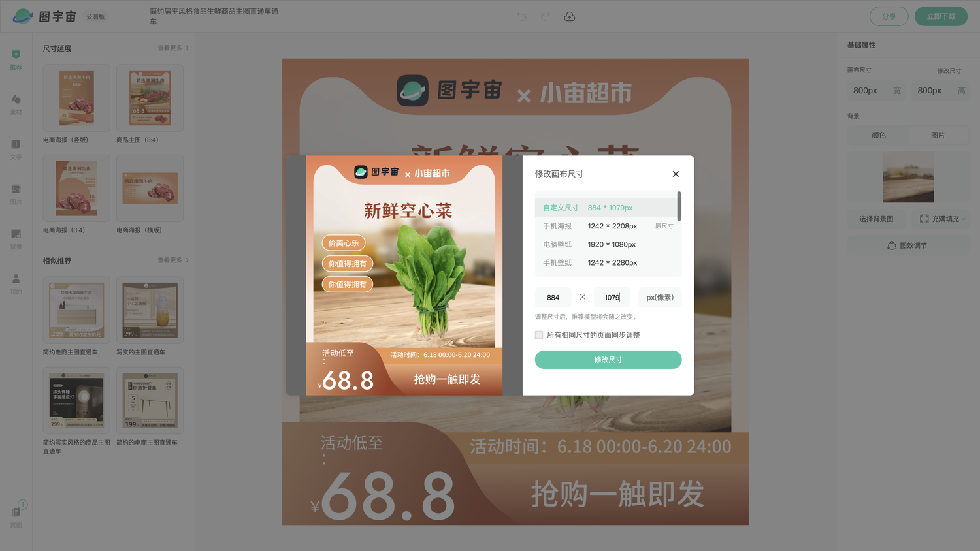This screenshot has width=980, height=551.
Task: Click the green 修改尺寸 button
Action: pos(608,360)
